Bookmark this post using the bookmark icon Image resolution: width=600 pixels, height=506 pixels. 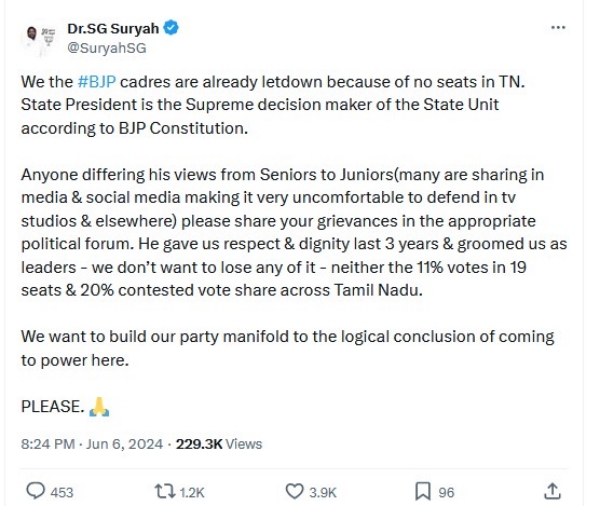(x=423, y=491)
